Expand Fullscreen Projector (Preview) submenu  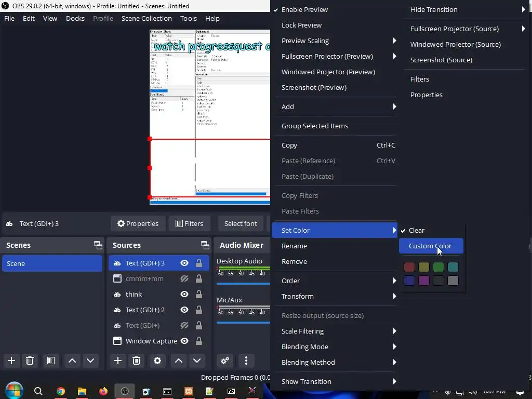tap(335, 56)
